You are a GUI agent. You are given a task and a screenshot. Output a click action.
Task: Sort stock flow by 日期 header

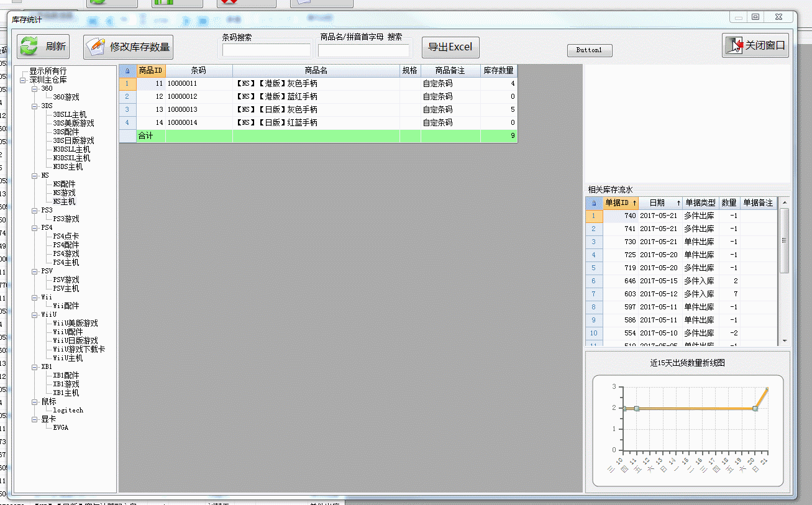pyautogui.click(x=660, y=203)
